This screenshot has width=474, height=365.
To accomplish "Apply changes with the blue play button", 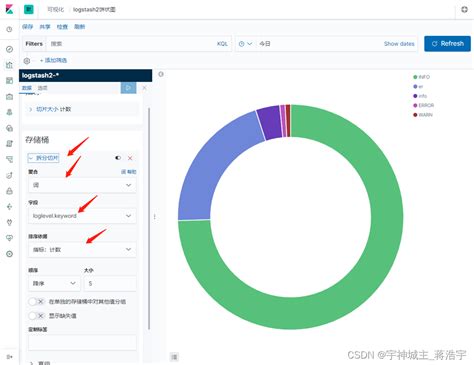I will [128, 88].
